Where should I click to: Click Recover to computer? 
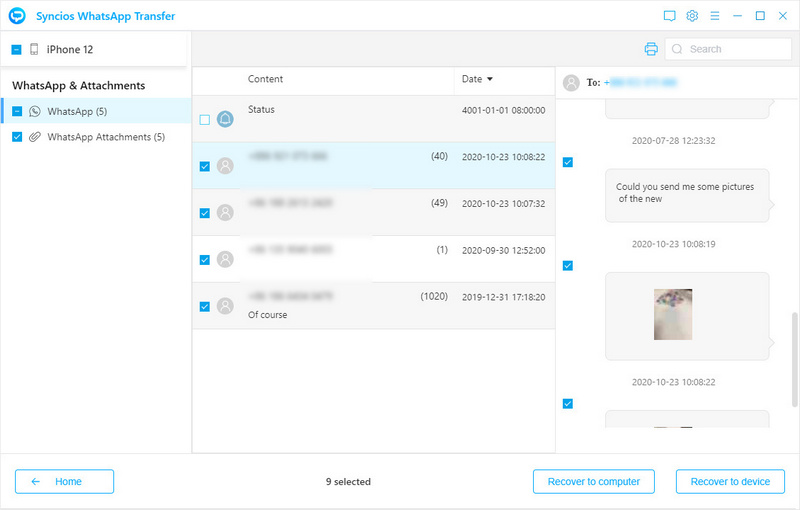(594, 481)
